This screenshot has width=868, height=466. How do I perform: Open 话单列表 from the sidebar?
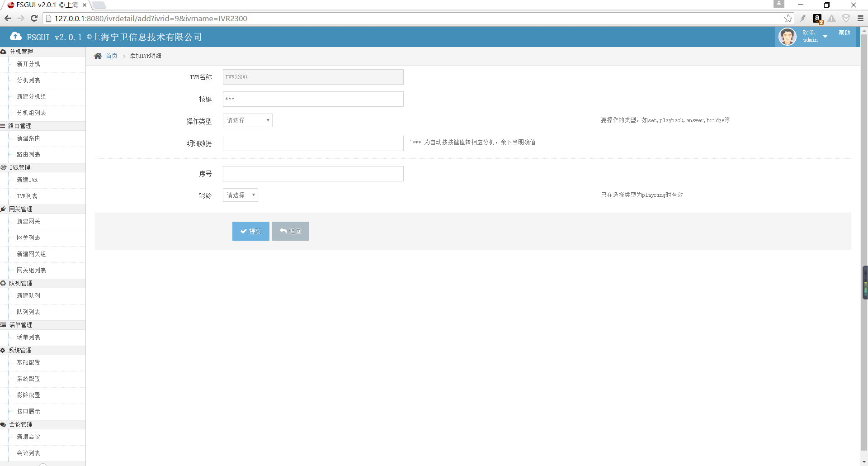click(28, 338)
